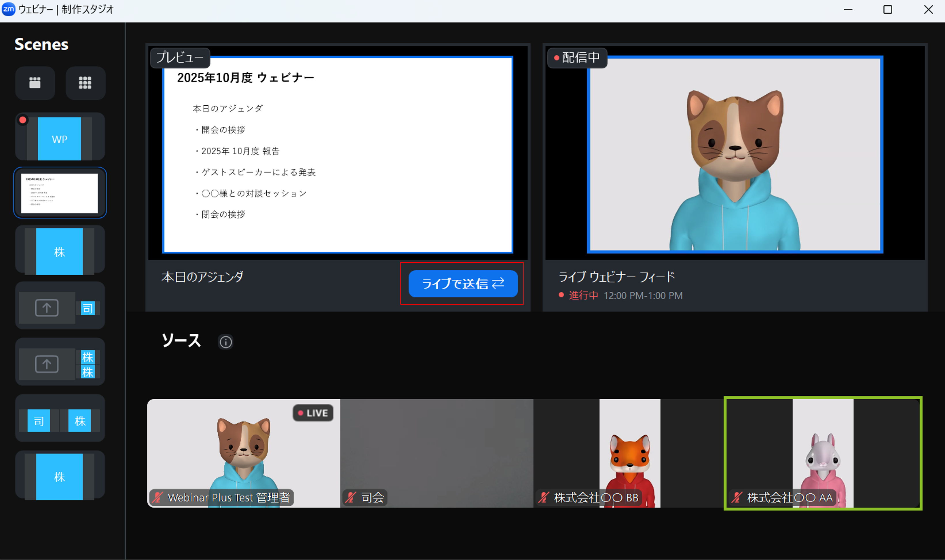Click muted mic icon on 株式会社○○ AA

(737, 497)
